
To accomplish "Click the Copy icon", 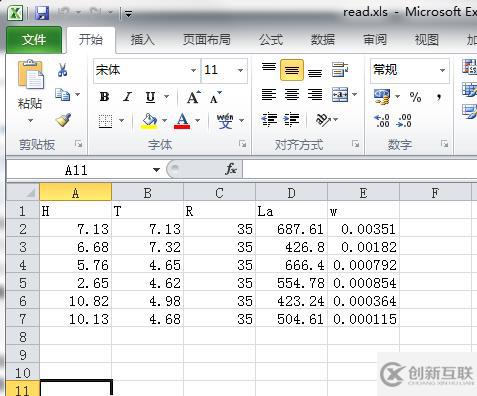I will click(x=62, y=95).
